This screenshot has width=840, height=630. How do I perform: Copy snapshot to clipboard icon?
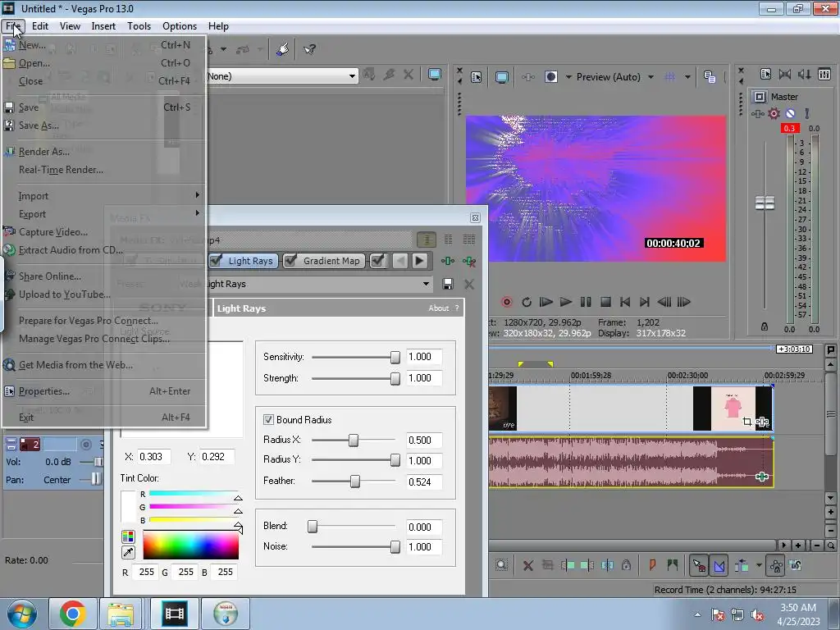710,77
